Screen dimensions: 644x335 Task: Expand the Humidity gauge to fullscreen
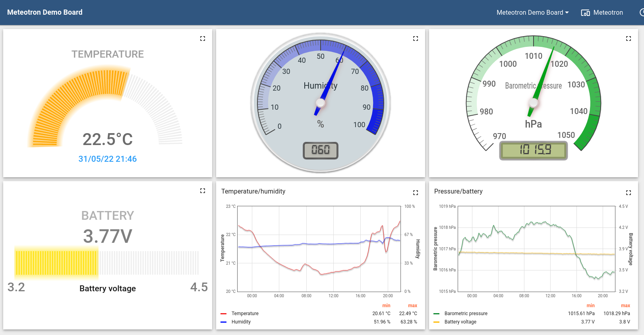(x=416, y=39)
